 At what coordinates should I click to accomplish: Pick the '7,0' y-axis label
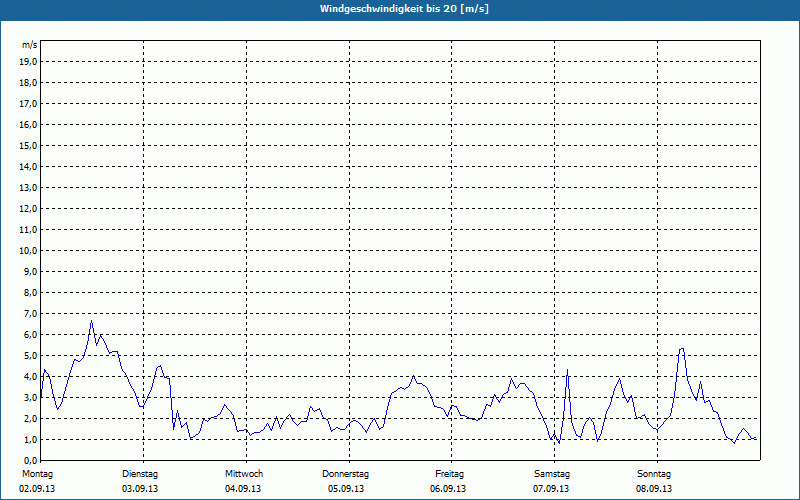pos(31,313)
